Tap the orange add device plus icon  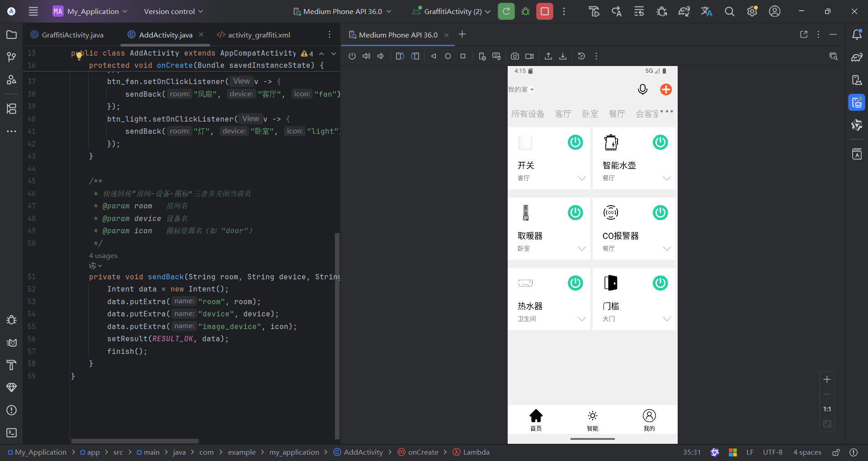pos(665,89)
